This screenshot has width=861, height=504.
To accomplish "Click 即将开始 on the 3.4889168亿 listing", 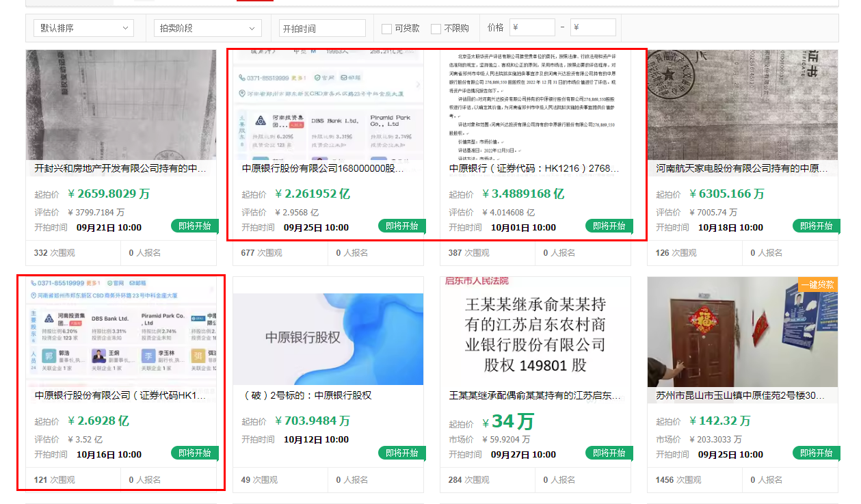I will [609, 226].
